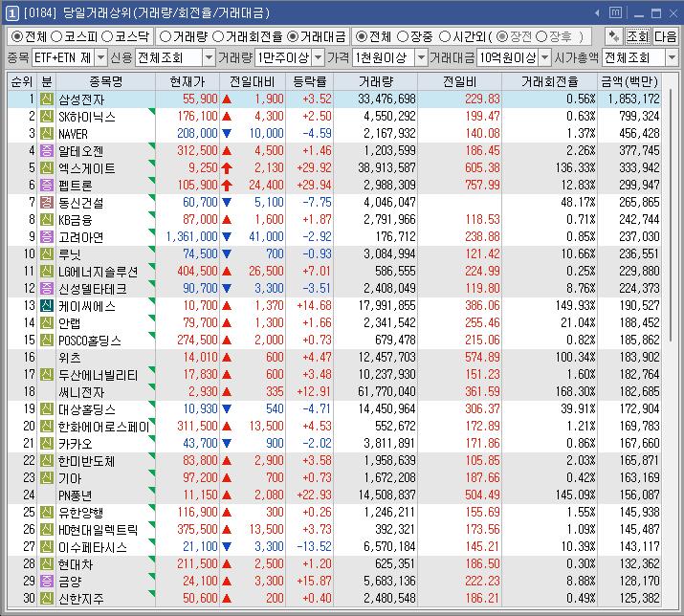Click the settings tool icon beside 조회

614,36
